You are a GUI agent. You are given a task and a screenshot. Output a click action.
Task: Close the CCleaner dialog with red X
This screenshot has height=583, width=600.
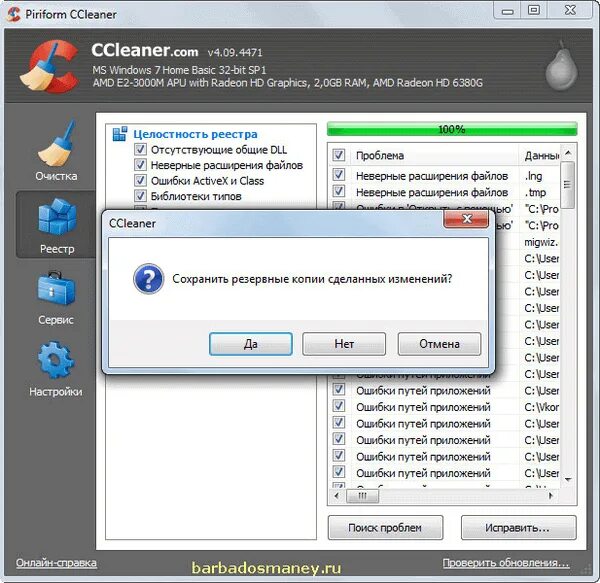[466, 219]
